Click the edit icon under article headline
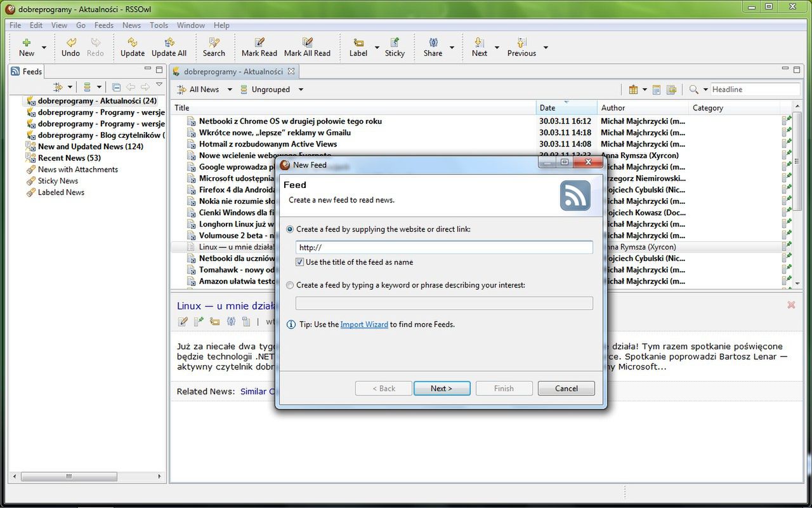This screenshot has height=508, width=812. [x=183, y=322]
